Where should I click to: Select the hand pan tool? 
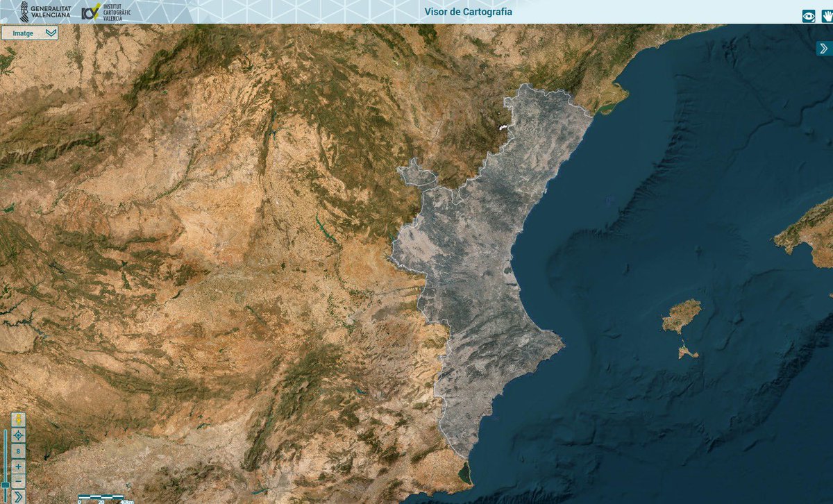click(x=827, y=15)
